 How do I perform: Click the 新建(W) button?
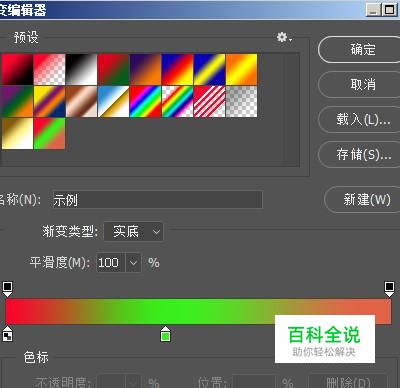362,199
